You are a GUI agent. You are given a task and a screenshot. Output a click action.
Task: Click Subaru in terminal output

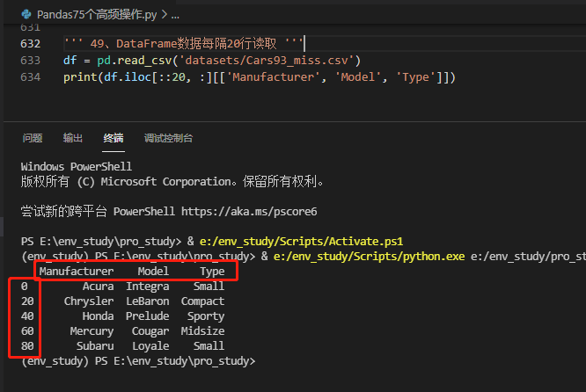coord(95,346)
